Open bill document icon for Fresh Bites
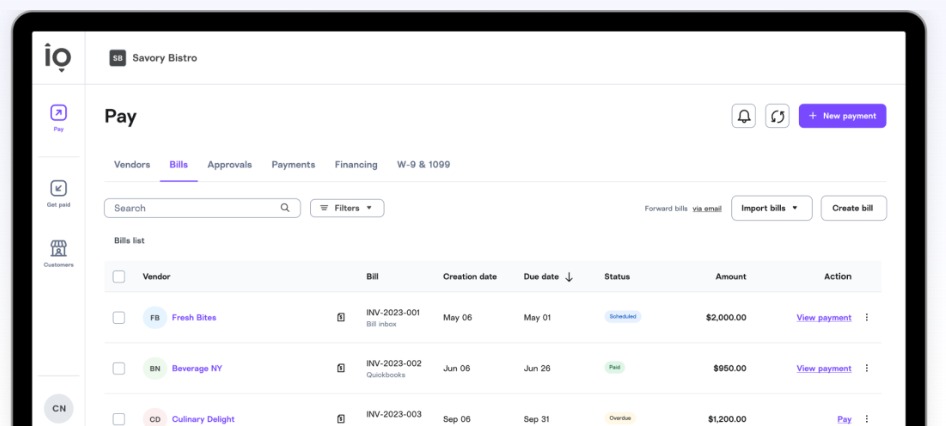 tap(341, 317)
